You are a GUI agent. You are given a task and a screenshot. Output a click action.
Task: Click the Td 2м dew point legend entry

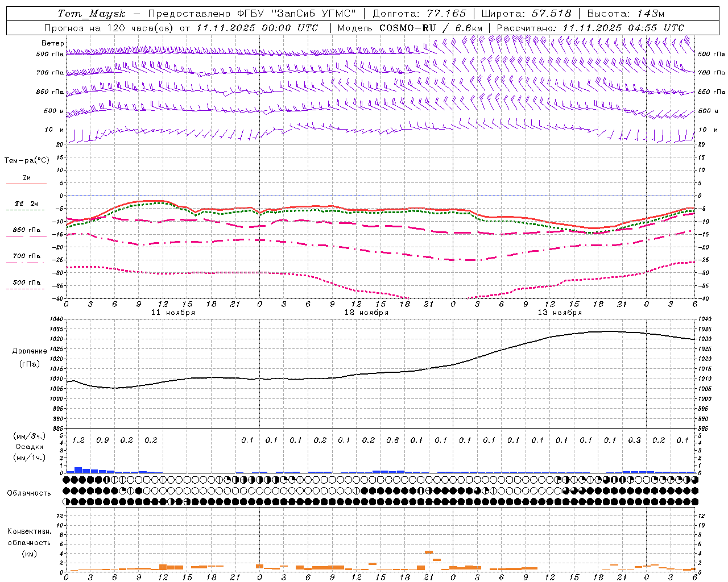coord(27,203)
